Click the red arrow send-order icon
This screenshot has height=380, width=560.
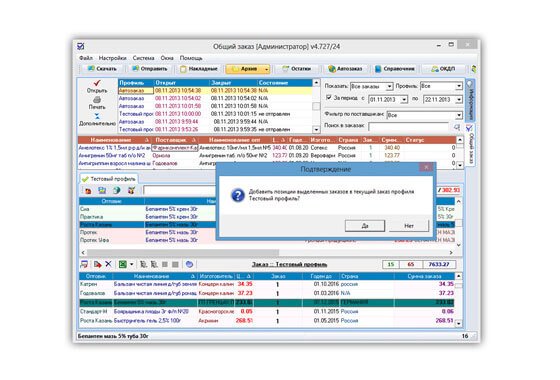click(97, 264)
